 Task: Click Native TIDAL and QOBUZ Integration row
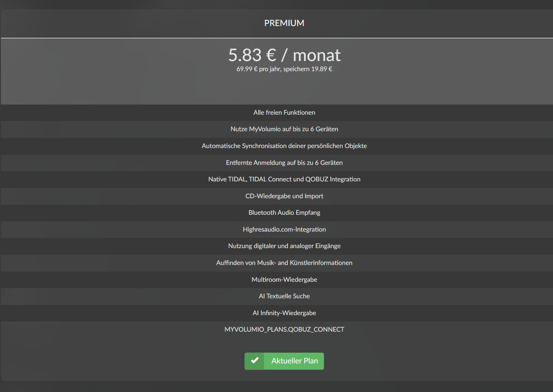pos(277,179)
